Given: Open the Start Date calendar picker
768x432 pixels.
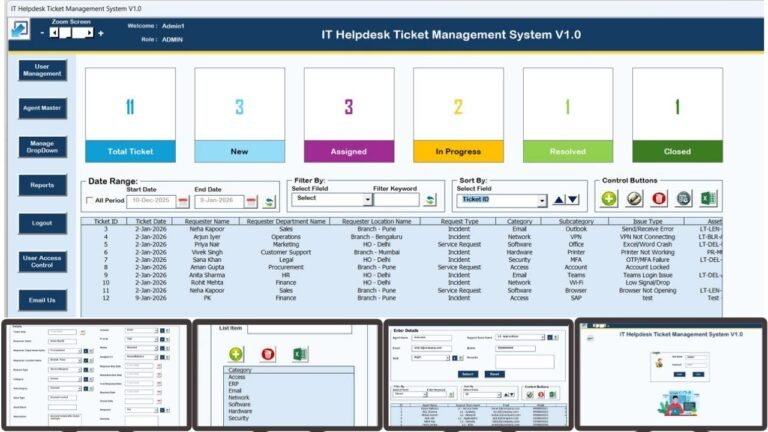Looking at the screenshot, I should click(183, 201).
